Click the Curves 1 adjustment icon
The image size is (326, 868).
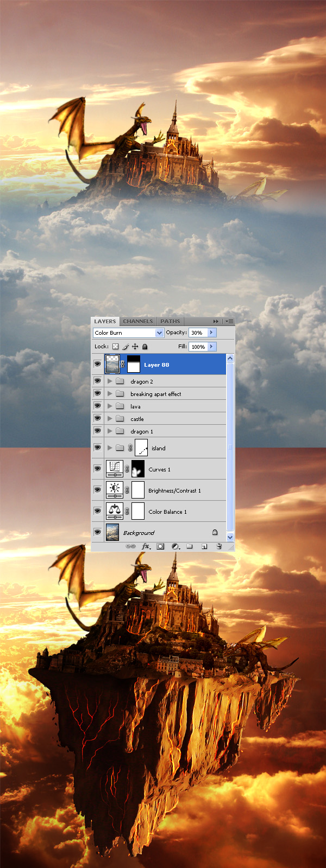pos(114,469)
